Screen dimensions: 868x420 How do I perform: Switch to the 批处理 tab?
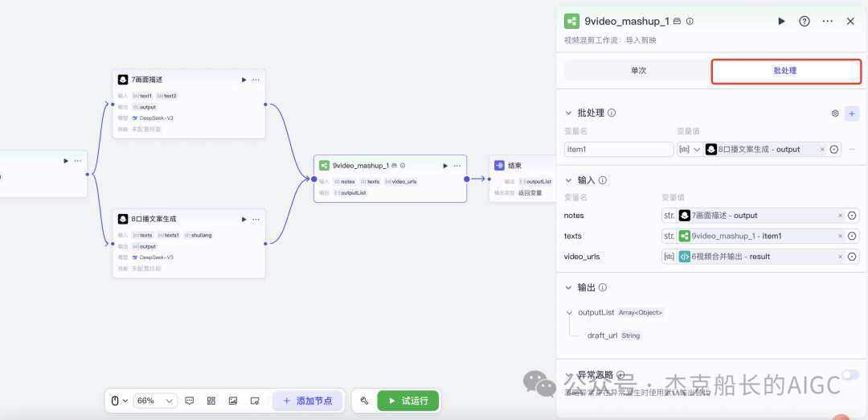pos(785,71)
